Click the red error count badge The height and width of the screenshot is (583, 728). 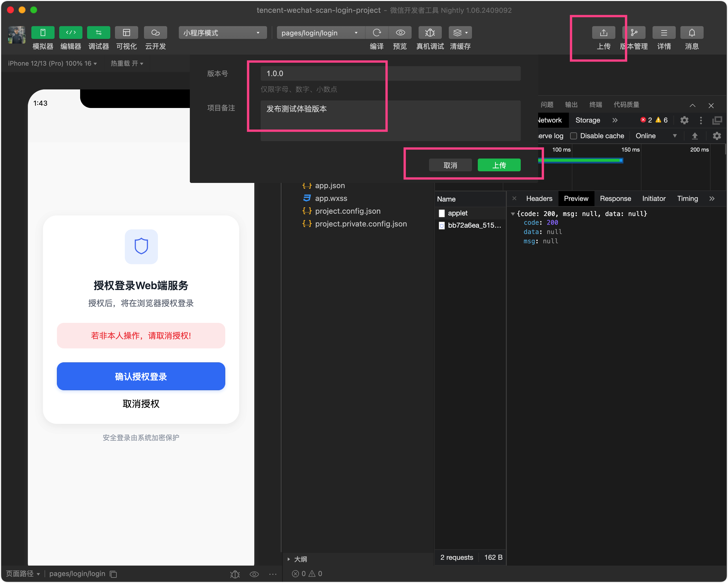pos(646,120)
